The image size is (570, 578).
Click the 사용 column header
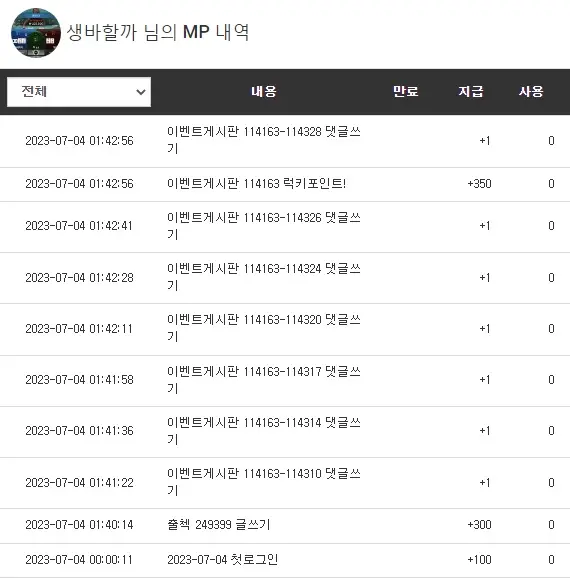[x=531, y=91]
